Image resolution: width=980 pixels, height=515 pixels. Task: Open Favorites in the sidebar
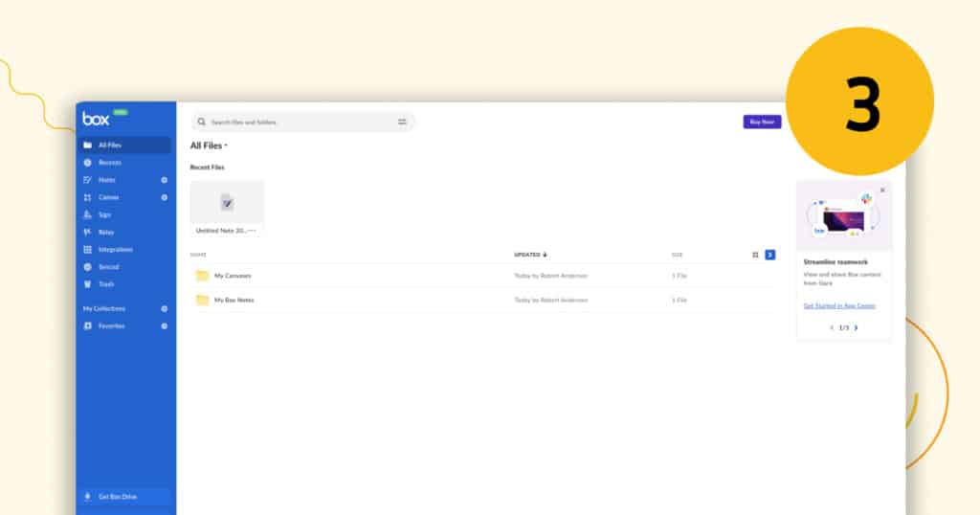pyautogui.click(x=111, y=325)
